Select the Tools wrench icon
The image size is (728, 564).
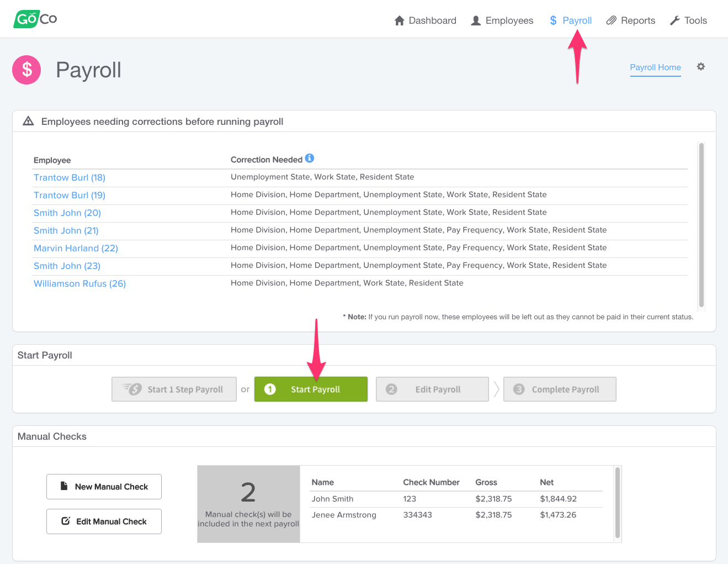[x=674, y=20]
